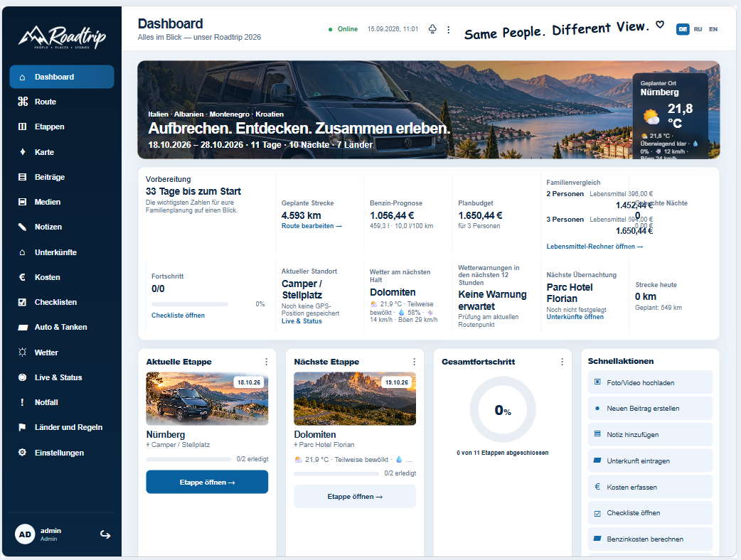Screen dimensions: 741x560
Task: Click the Notfall exclamation icon
Action: point(22,402)
